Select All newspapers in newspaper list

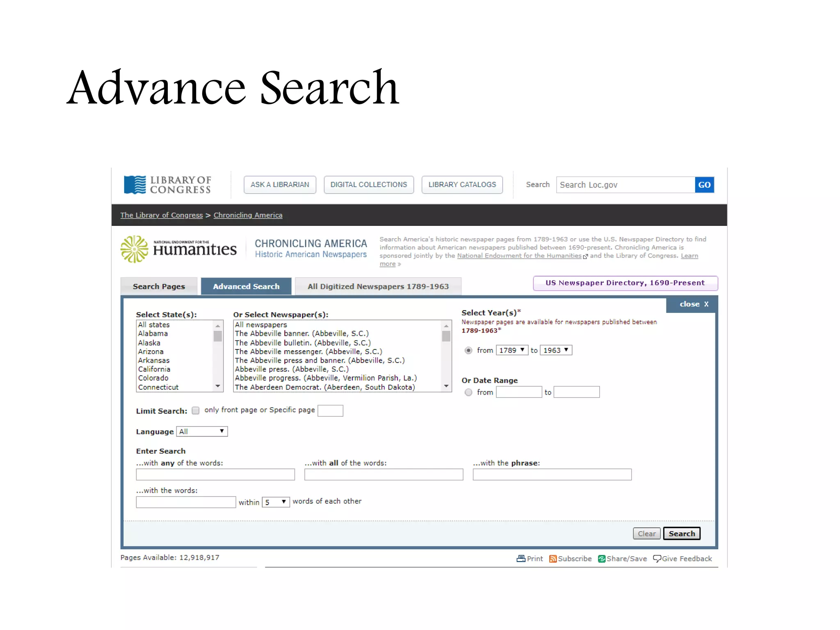pos(338,325)
